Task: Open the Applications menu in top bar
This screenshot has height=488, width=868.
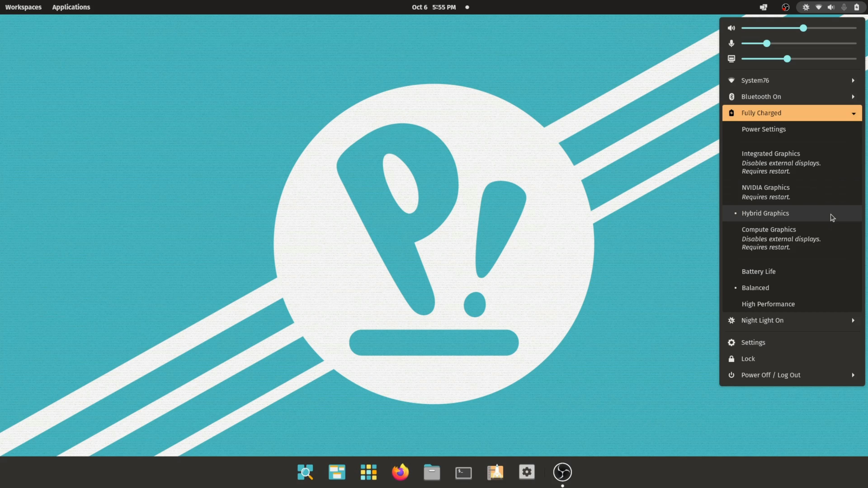Action: 71,7
